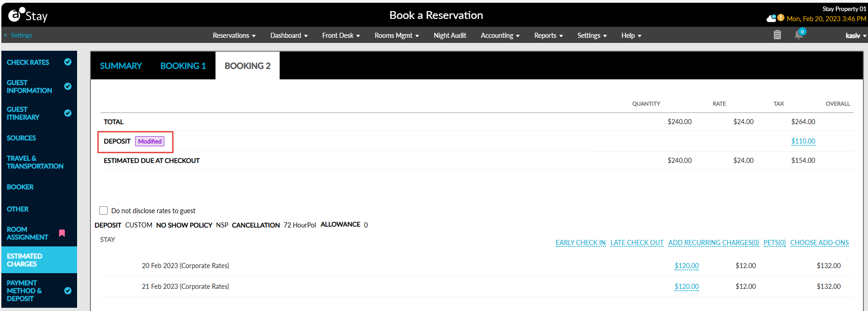Expand the Settings menu in navbar
This screenshot has width=868, height=311.
[x=592, y=36]
